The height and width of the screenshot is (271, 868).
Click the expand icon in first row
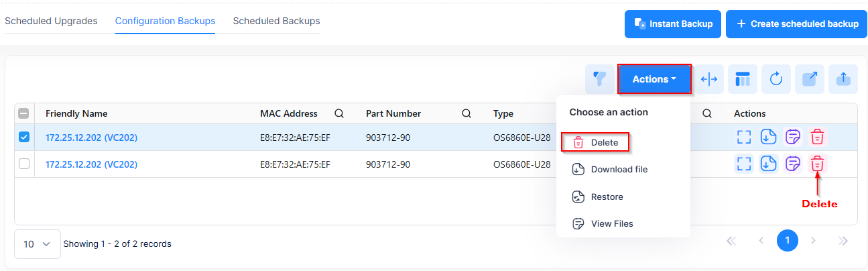(743, 137)
